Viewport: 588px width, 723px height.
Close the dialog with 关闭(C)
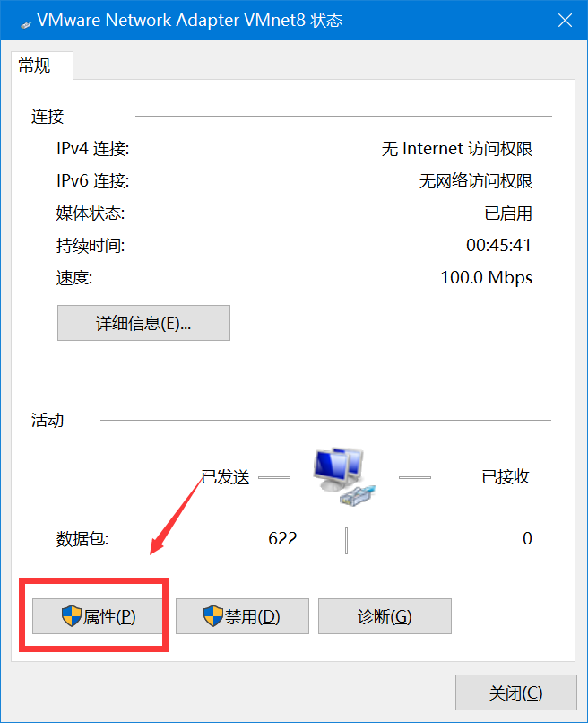tap(516, 693)
